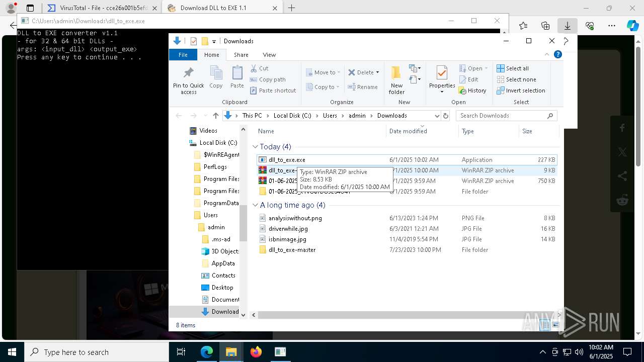Click 'admin' in breadcrumb path
The image size is (644, 362).
[357, 116]
